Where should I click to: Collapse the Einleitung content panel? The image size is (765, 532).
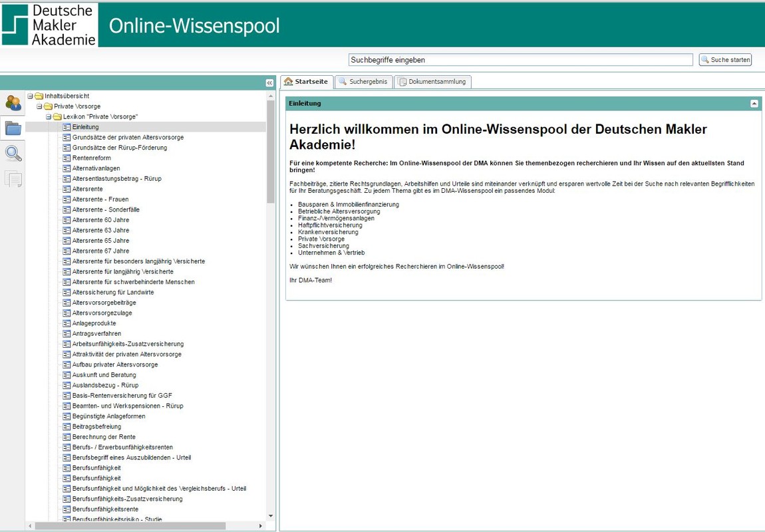tap(754, 104)
